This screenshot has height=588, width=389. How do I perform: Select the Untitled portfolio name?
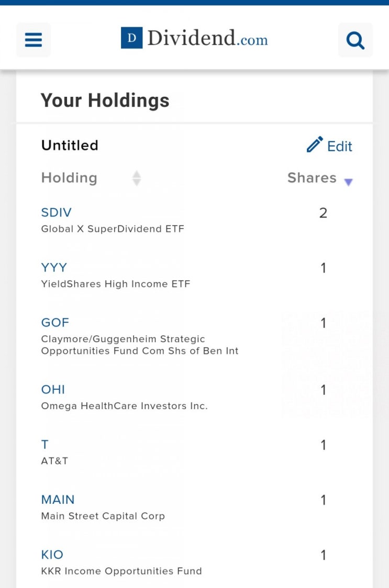[x=70, y=145]
